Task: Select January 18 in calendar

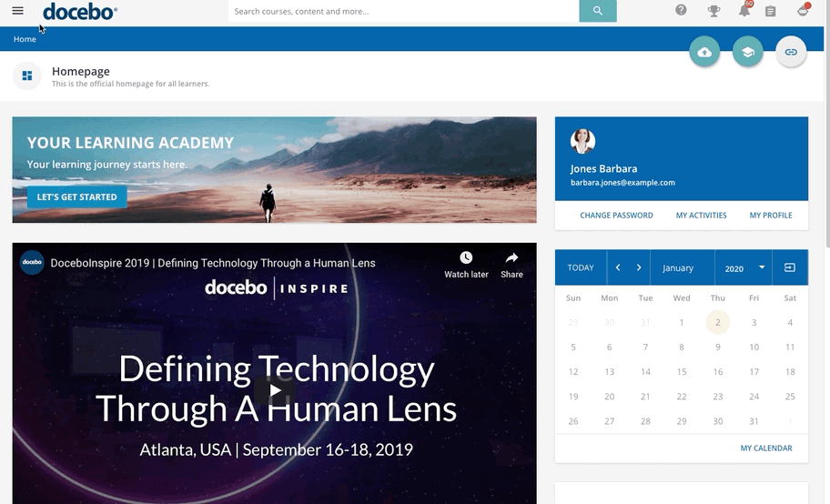Action: pyautogui.click(x=790, y=372)
